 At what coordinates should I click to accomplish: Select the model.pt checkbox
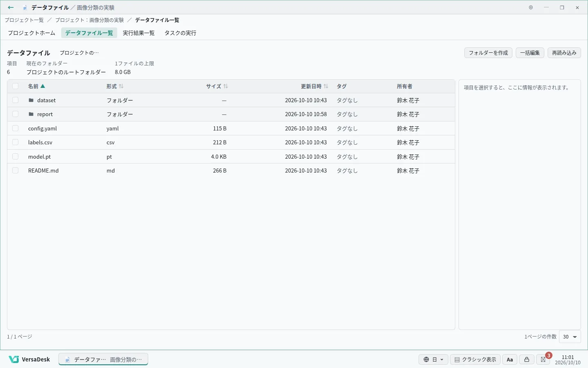[15, 157]
